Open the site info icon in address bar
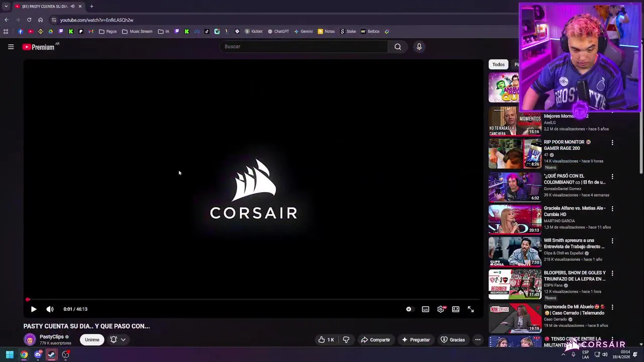 pos(54,20)
